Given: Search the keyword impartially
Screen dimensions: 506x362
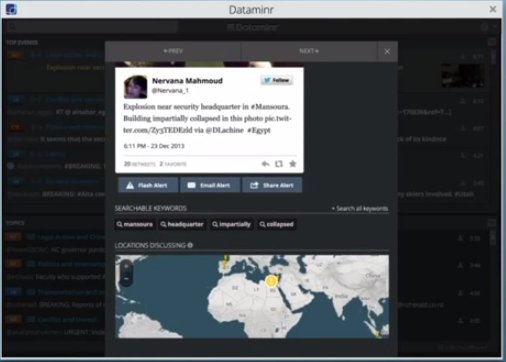Looking at the screenshot, I should (x=232, y=224).
